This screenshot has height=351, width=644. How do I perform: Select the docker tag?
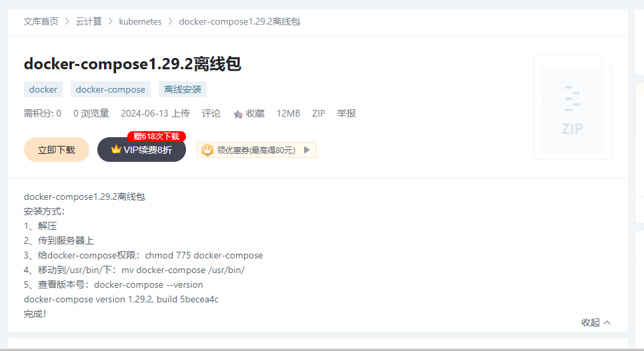pyautogui.click(x=43, y=89)
